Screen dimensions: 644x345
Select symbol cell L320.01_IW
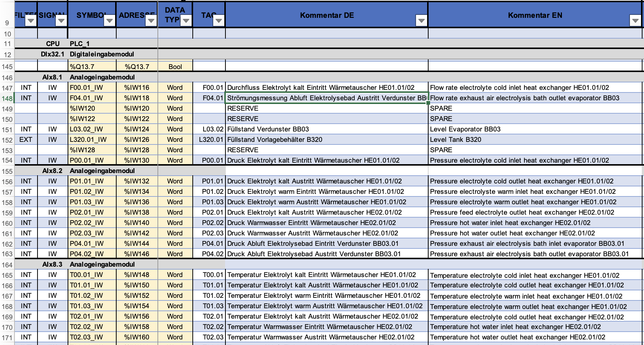point(92,140)
